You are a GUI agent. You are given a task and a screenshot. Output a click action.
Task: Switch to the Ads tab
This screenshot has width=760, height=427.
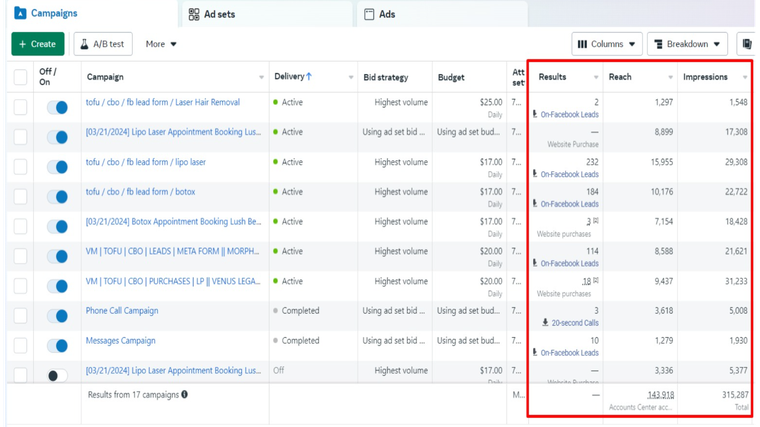[x=386, y=14]
